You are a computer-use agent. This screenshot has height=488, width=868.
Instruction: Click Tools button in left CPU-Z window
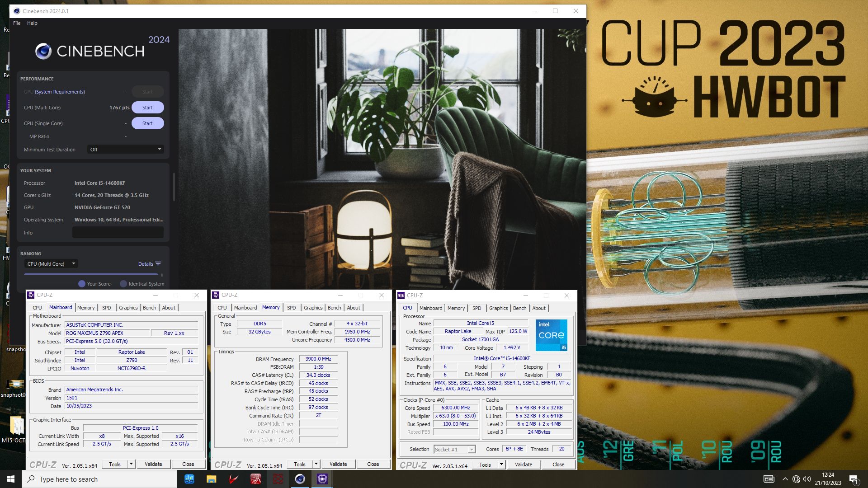click(x=115, y=464)
